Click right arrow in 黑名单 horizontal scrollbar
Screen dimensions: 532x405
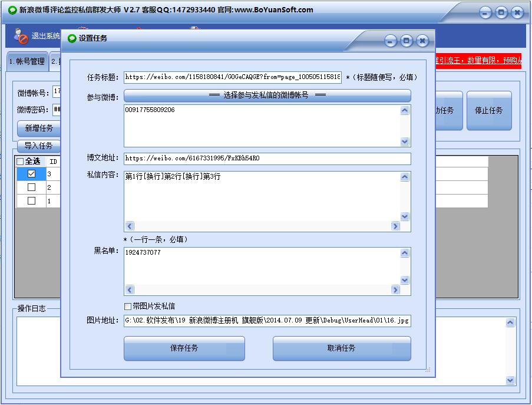395,290
